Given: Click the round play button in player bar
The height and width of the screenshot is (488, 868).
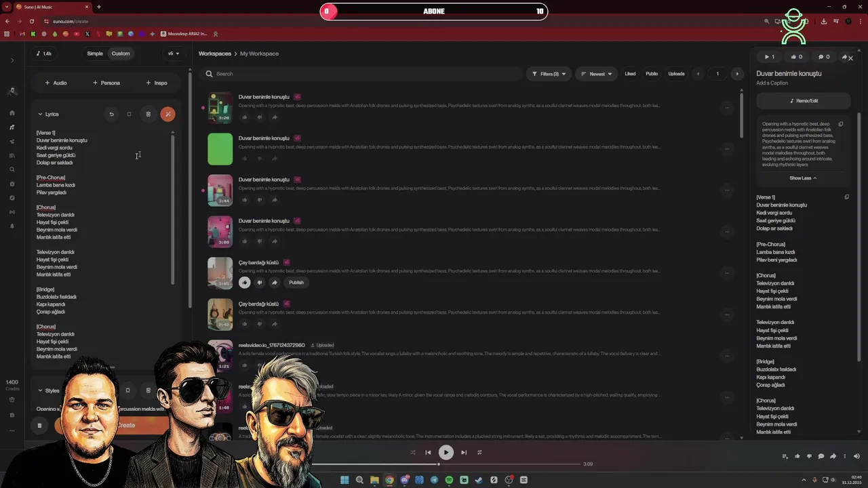Looking at the screenshot, I should 446,452.
